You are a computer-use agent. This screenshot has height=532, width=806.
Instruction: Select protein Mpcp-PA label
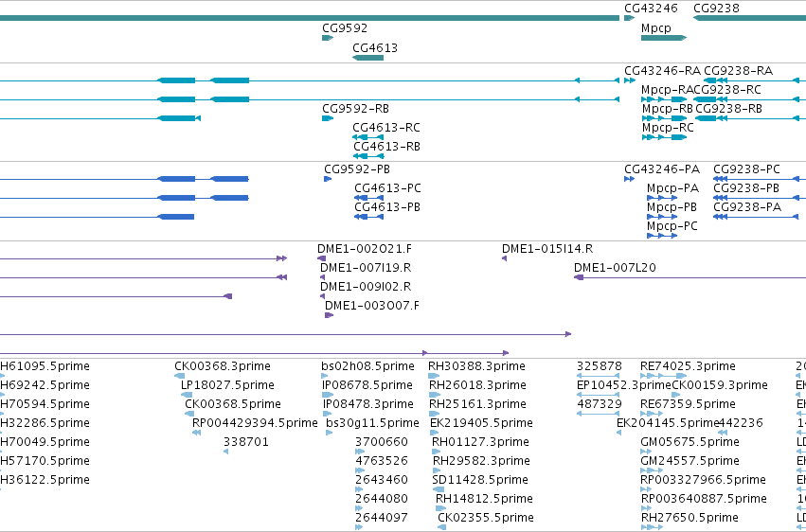672,188
